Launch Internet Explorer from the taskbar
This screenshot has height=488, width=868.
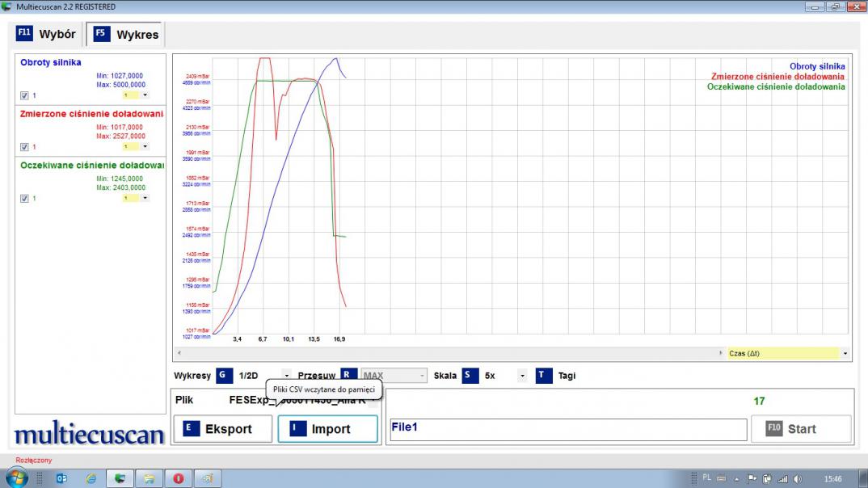[91, 478]
